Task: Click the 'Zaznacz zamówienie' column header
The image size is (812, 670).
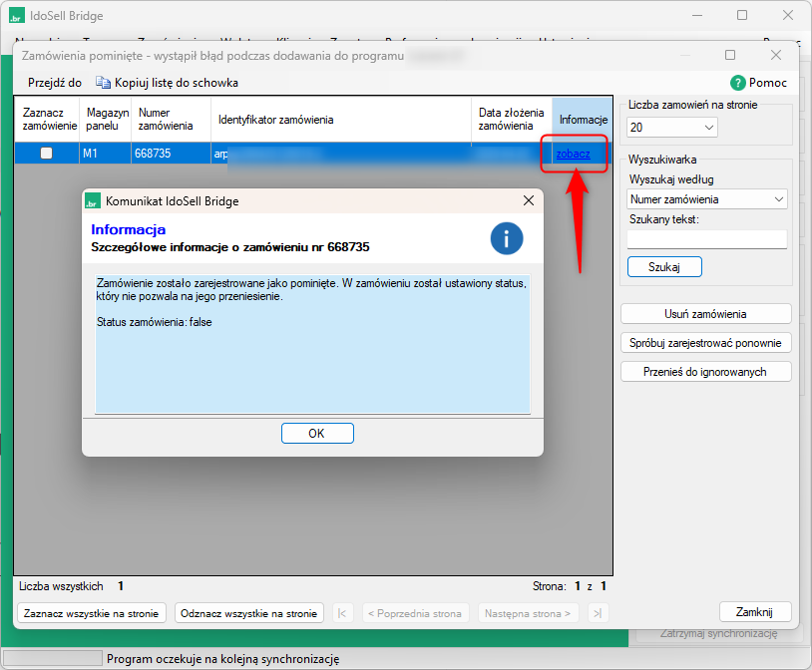Action: [47, 120]
